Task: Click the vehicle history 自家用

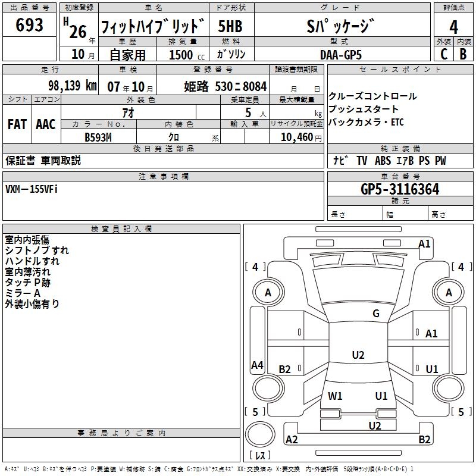Action: click(127, 55)
